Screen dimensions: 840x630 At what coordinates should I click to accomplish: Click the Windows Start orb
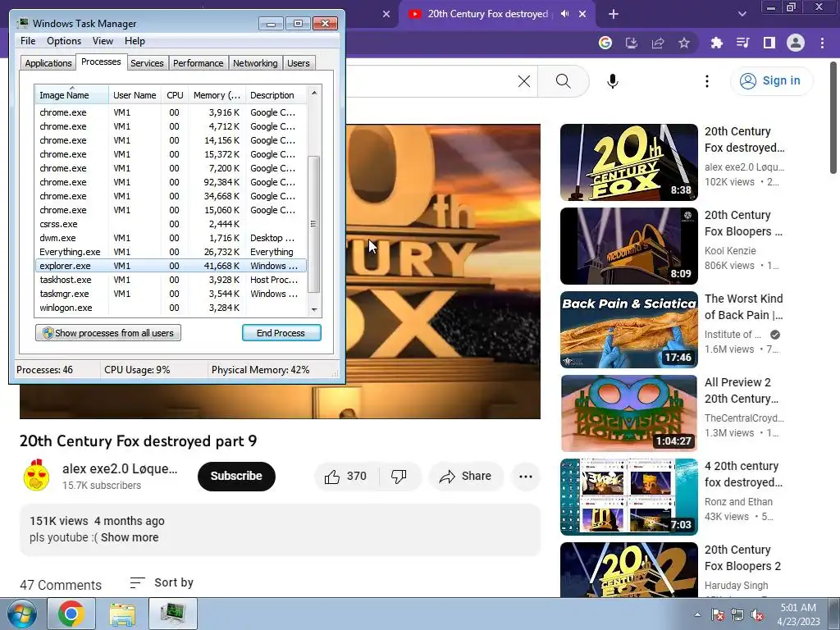[22, 614]
